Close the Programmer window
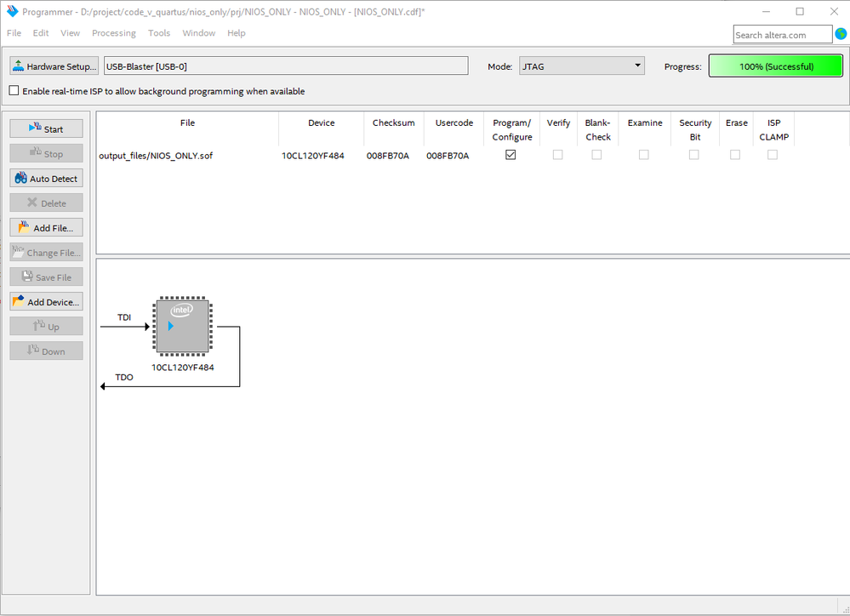This screenshot has height=616, width=850. click(x=834, y=11)
